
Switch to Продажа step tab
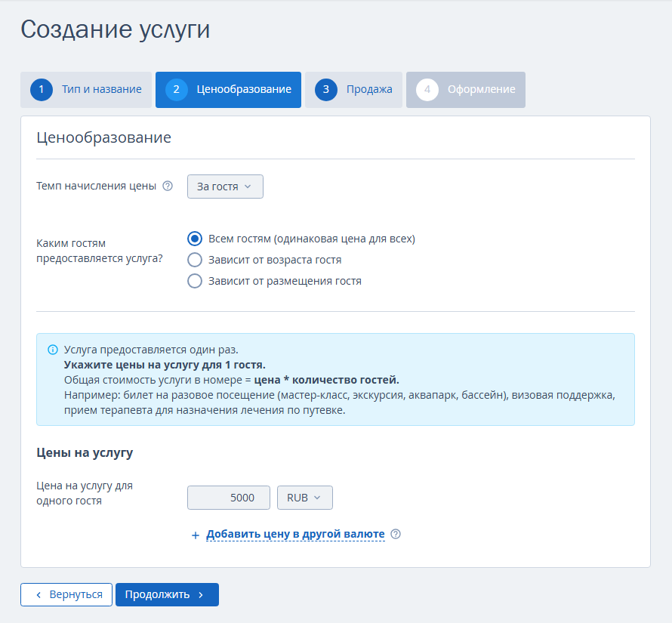(x=353, y=90)
